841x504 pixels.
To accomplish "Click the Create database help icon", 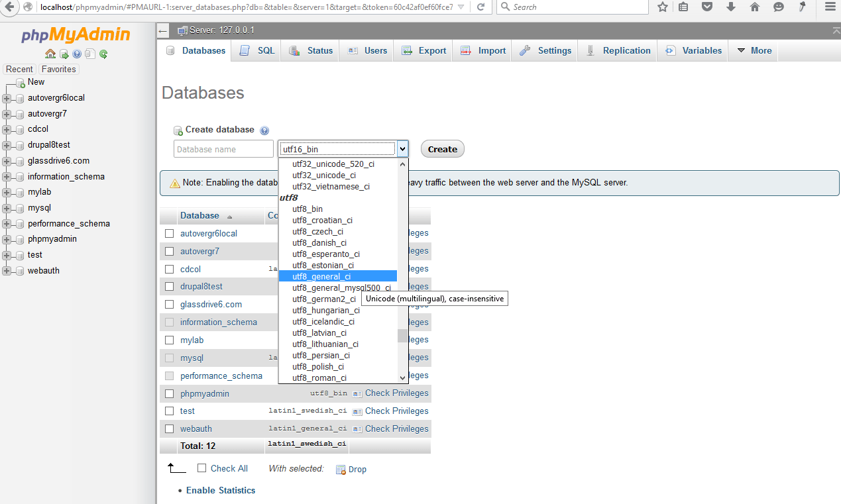I will pos(264,130).
